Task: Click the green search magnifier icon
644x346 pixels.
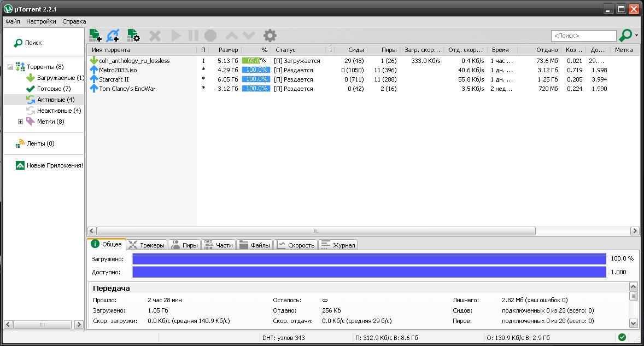Action: tap(625, 36)
